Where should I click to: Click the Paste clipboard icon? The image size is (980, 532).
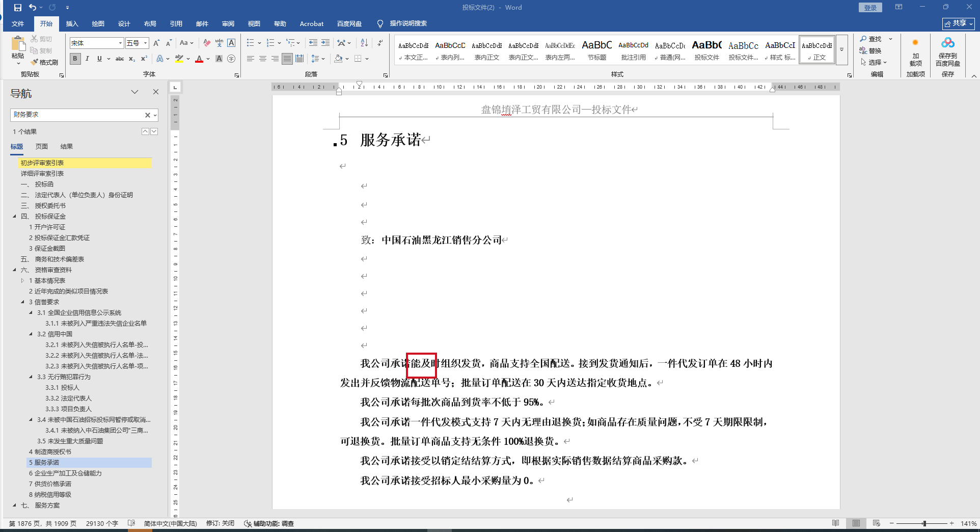click(18, 43)
